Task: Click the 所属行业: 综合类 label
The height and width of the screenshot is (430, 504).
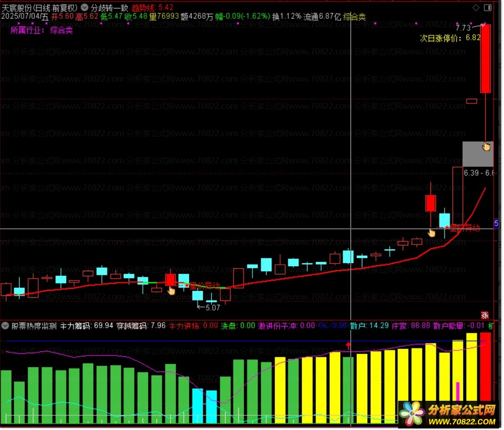Action: [x=42, y=30]
